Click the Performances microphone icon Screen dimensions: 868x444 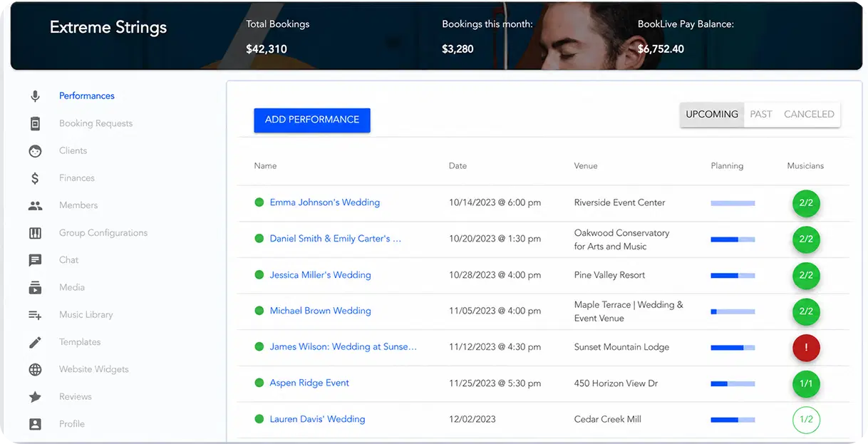tap(35, 96)
